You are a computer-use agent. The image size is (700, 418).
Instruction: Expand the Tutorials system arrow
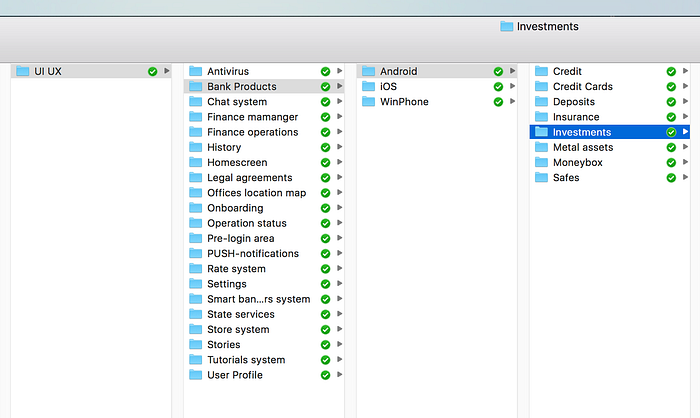click(339, 359)
